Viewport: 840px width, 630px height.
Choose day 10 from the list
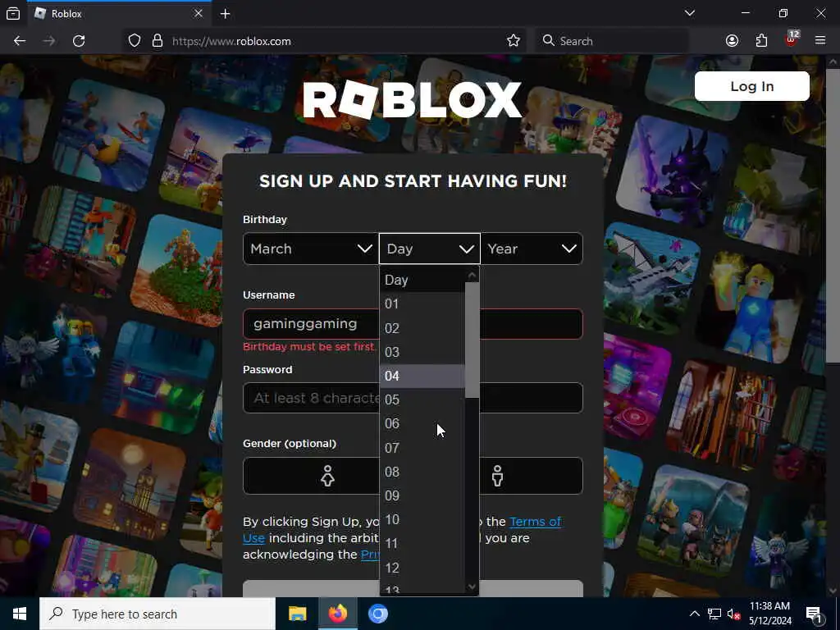tap(422, 519)
